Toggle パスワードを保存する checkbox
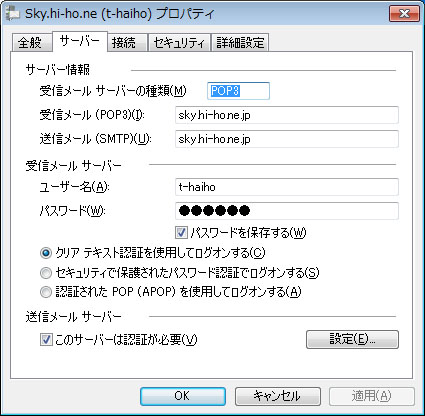The width and height of the screenshot is (425, 416). click(x=181, y=233)
